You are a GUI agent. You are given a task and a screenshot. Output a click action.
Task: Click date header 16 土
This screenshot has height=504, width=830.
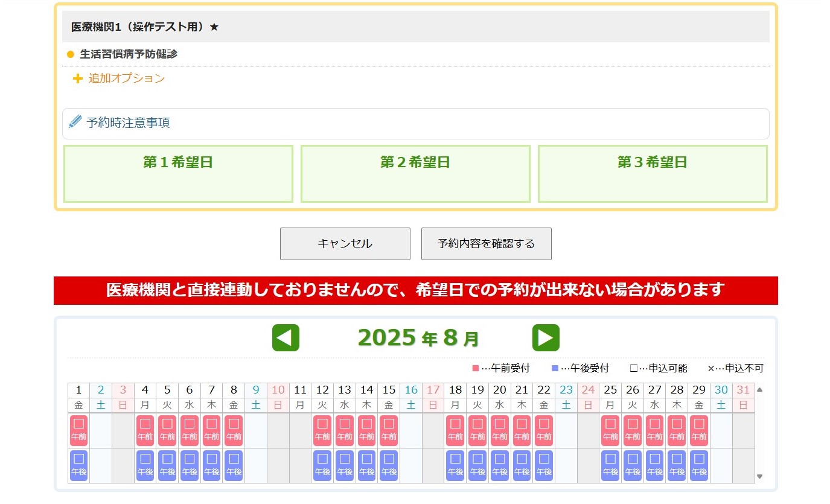pos(411,397)
